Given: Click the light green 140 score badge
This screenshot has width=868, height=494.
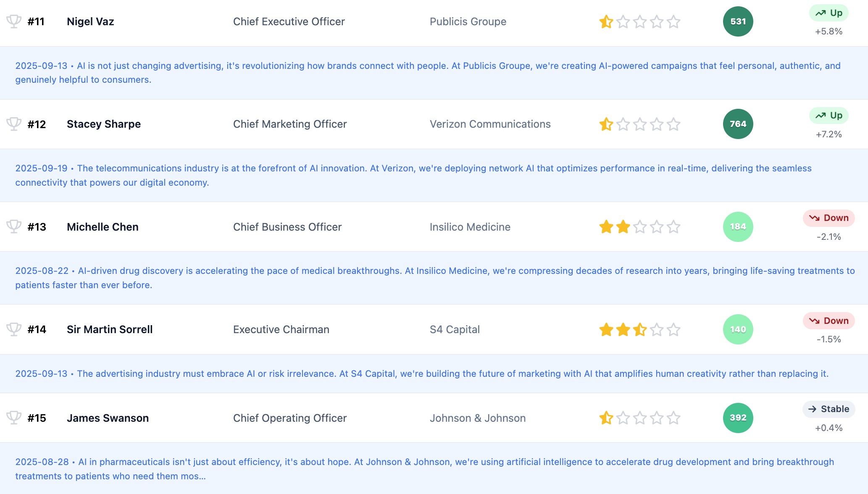Looking at the screenshot, I should [x=738, y=329].
